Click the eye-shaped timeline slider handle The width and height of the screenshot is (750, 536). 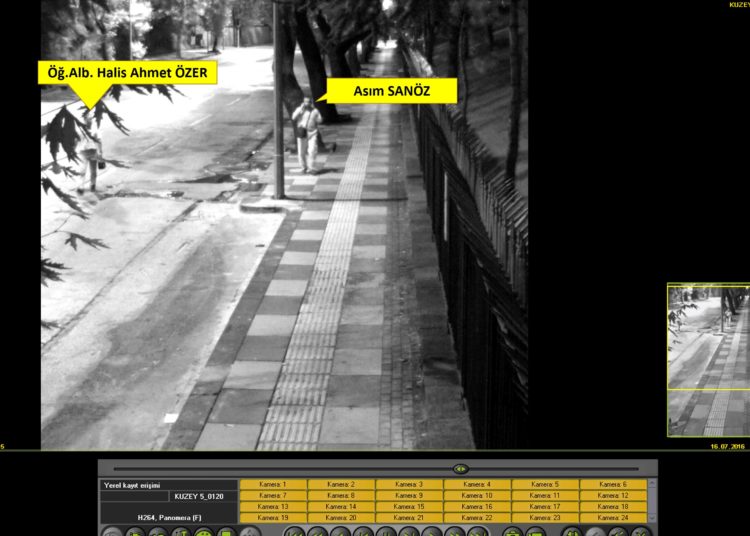click(460, 468)
